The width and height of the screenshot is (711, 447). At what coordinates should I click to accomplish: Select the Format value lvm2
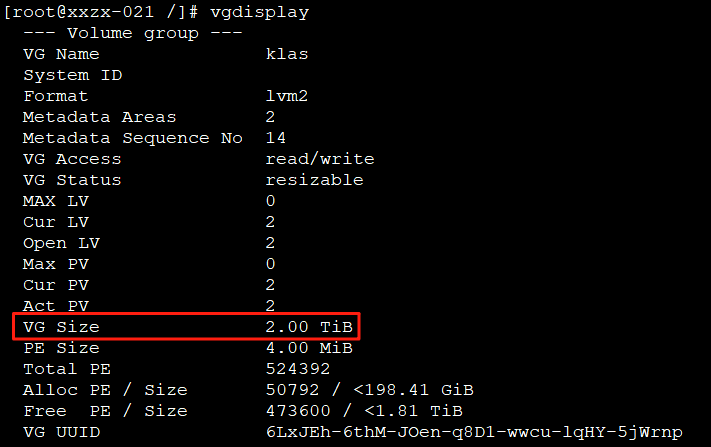click(x=287, y=96)
